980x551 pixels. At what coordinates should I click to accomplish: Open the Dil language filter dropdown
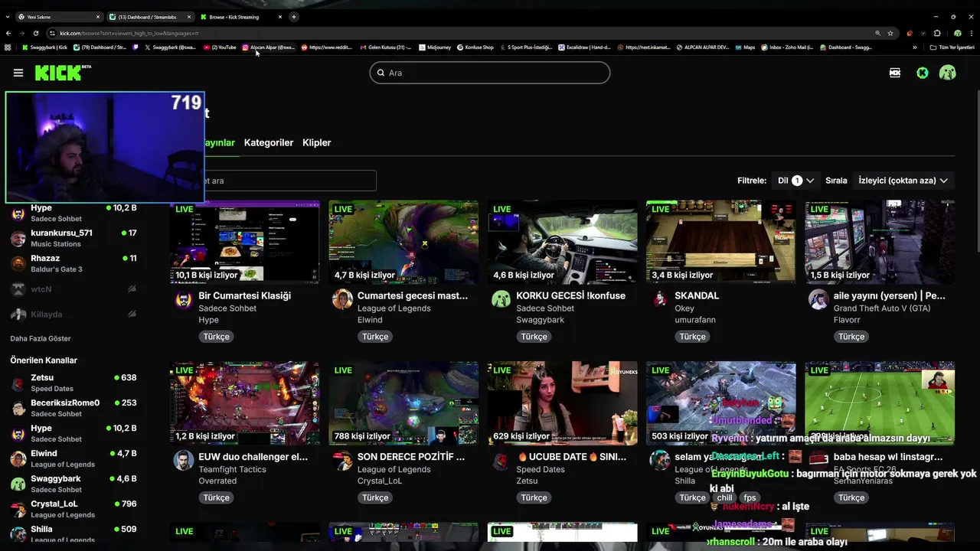point(796,181)
